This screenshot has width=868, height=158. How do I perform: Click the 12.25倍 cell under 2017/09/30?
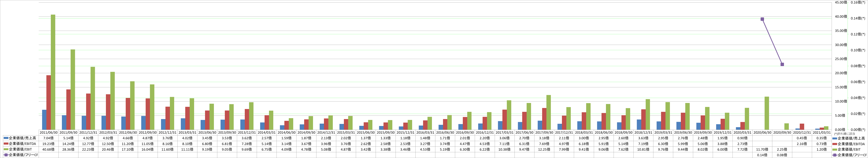pos(544,149)
